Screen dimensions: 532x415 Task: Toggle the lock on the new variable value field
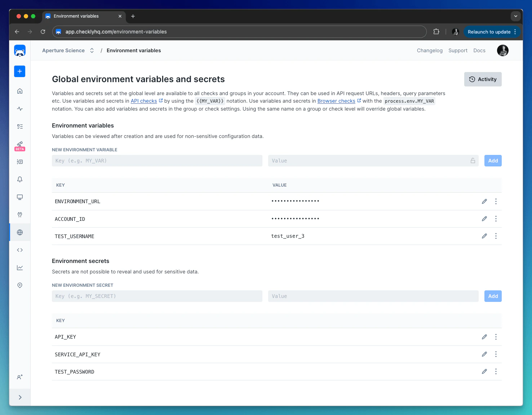point(473,161)
